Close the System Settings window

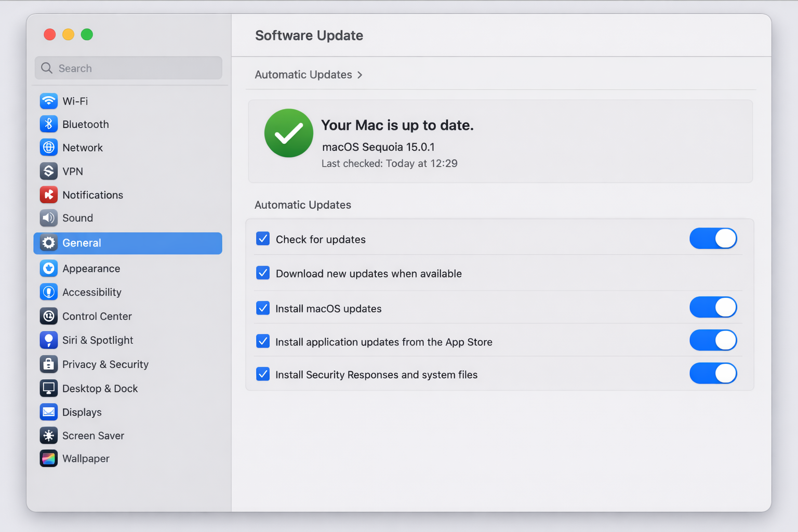click(x=50, y=34)
